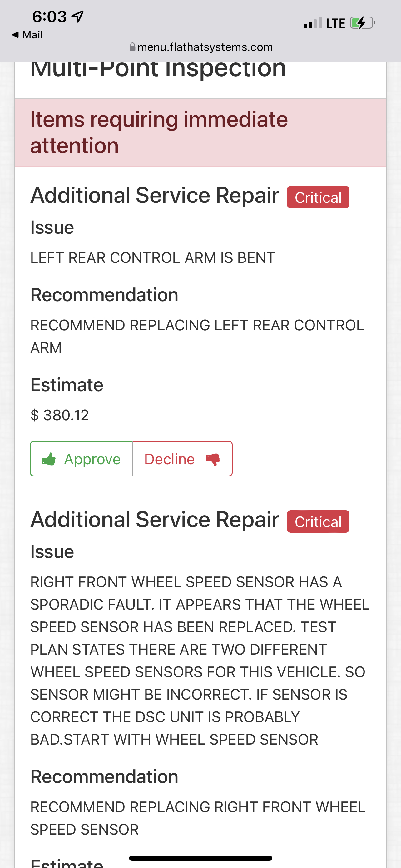Tap the Multi-Point Inspection heading
The image size is (401, 868).
pos(158,69)
